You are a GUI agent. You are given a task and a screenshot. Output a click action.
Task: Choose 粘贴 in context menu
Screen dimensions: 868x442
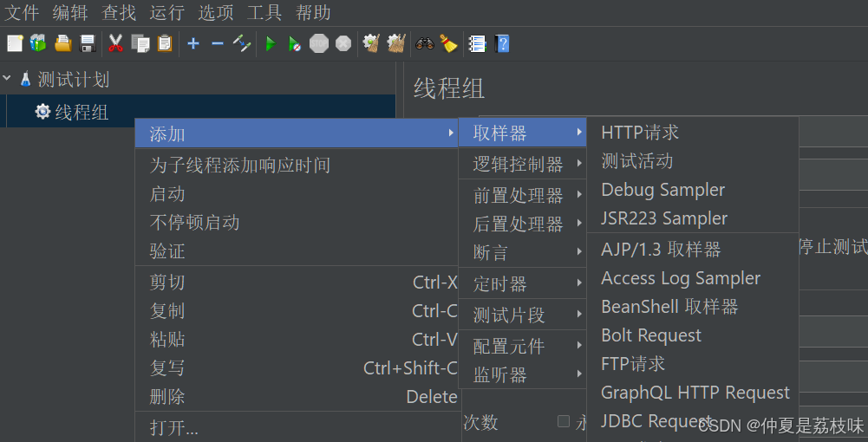(297, 339)
